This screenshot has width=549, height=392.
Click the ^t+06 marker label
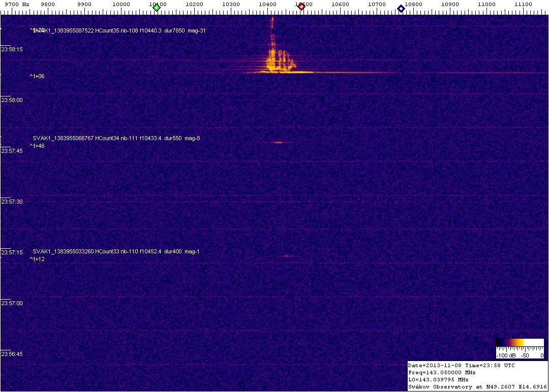[37, 76]
